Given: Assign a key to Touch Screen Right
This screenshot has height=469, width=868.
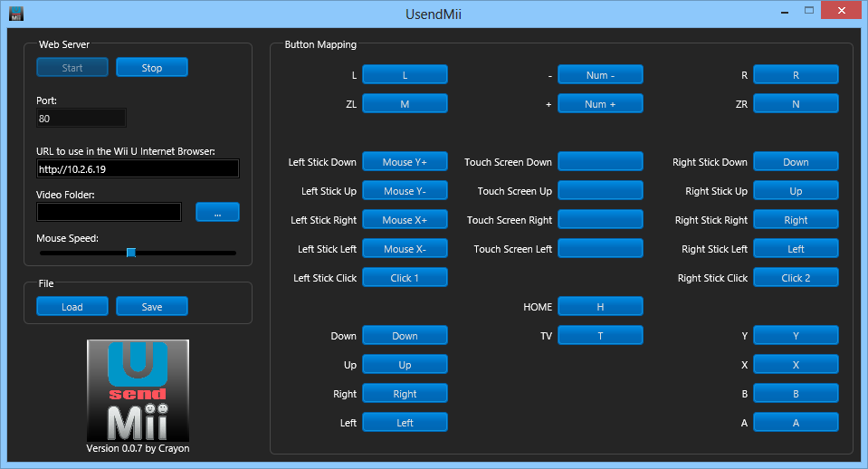Looking at the screenshot, I should click(600, 220).
